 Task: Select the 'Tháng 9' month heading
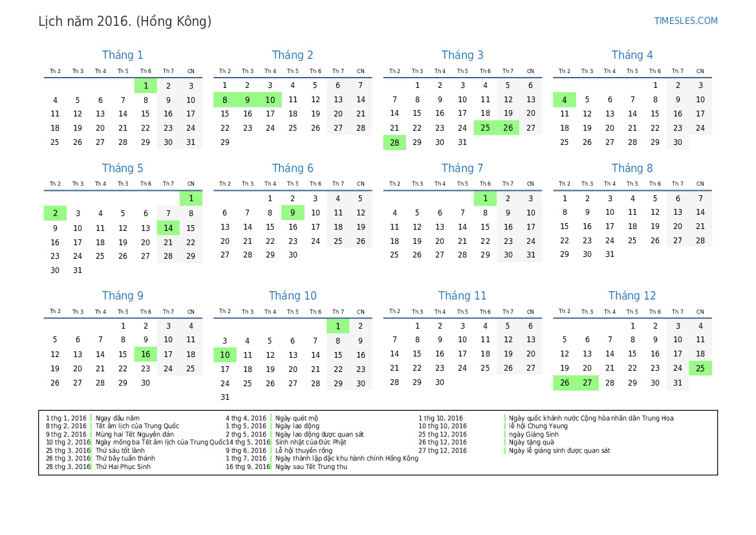(x=122, y=296)
